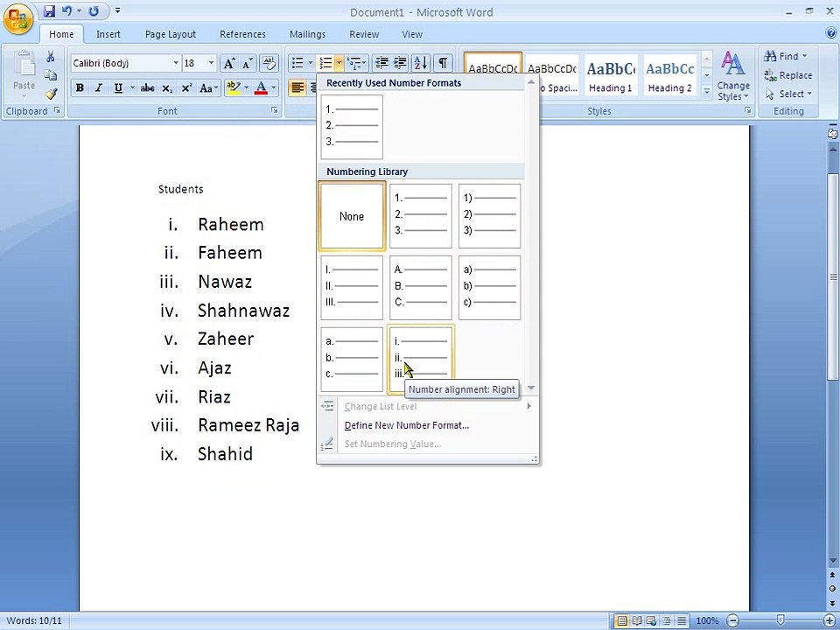The image size is (840, 630).
Task: Clear formatting from selection
Action: (269, 63)
